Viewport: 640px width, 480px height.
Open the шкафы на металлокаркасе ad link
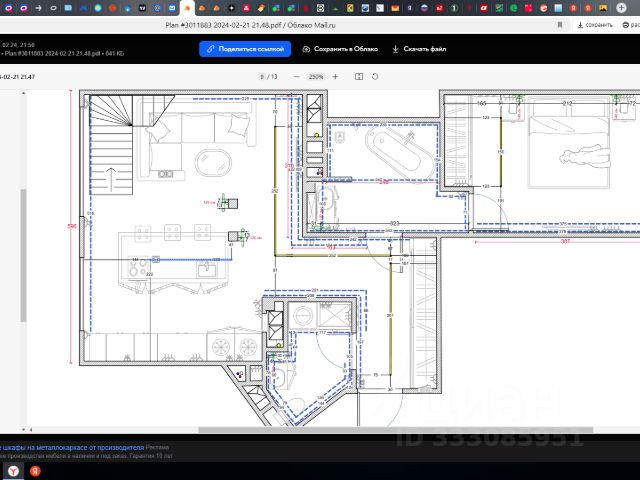point(72,447)
